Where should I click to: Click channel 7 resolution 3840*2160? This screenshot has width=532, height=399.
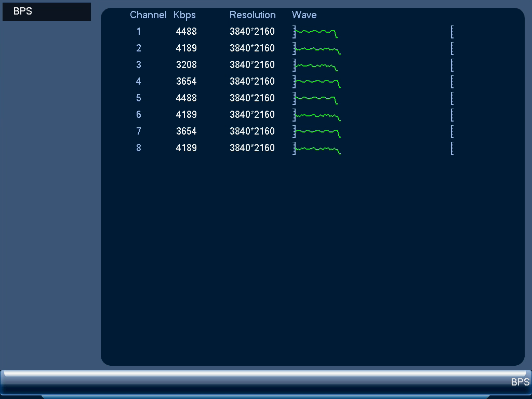(252, 131)
